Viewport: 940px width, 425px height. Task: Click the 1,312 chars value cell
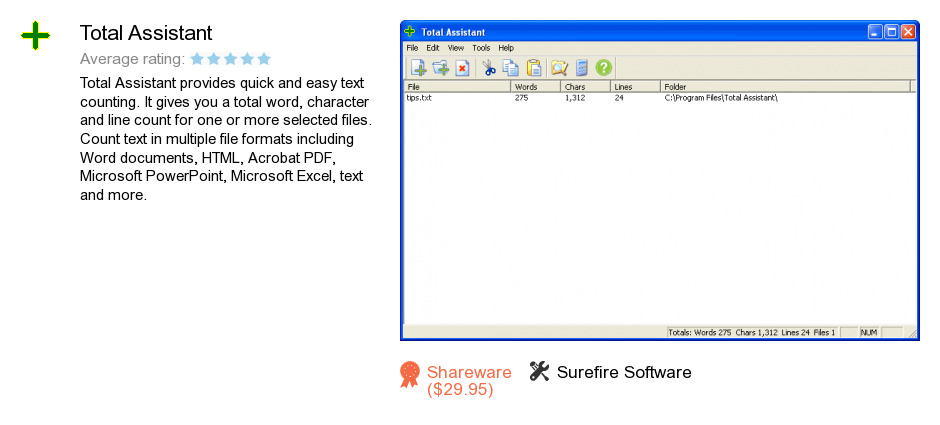pos(574,98)
